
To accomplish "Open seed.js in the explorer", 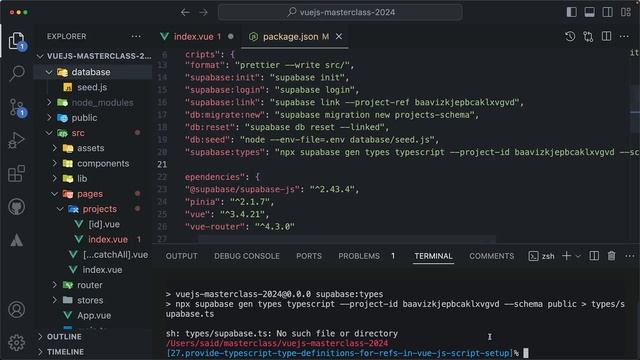I will [93, 87].
